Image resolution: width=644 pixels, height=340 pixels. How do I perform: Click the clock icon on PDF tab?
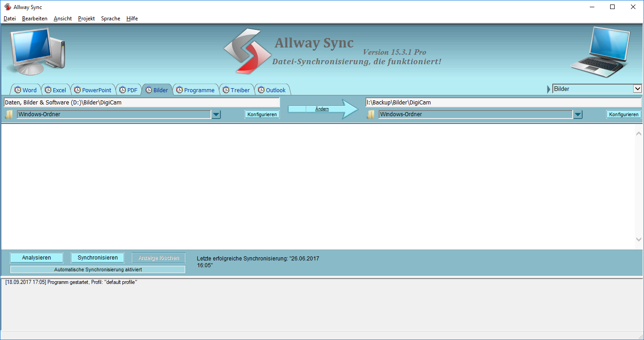122,90
